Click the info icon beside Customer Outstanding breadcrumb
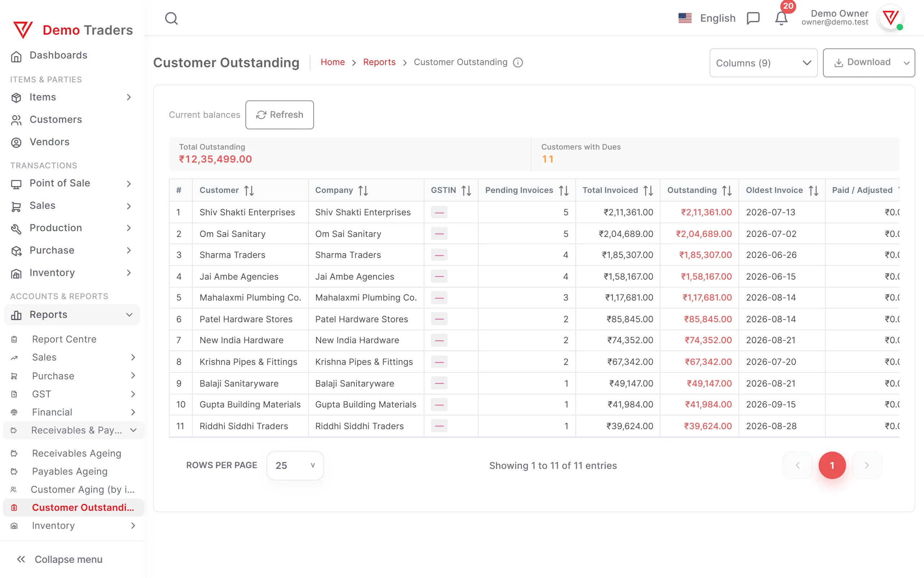Image resolution: width=924 pixels, height=578 pixels. [x=518, y=62]
